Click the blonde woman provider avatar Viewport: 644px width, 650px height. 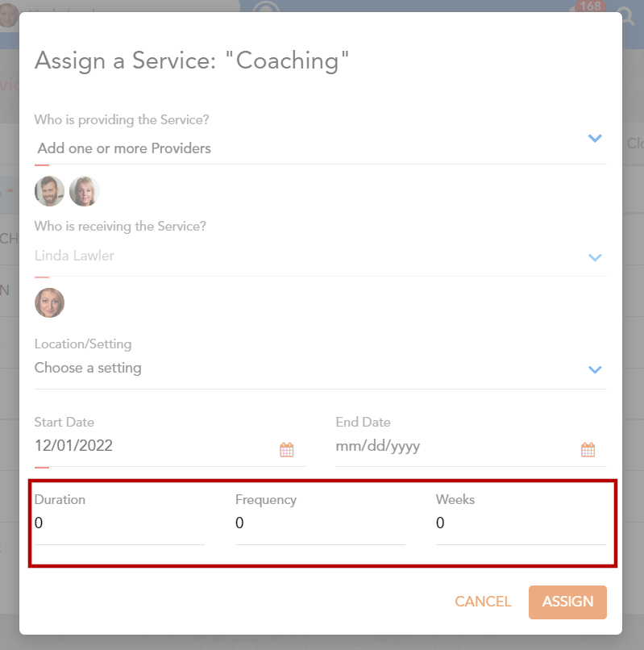click(x=85, y=191)
